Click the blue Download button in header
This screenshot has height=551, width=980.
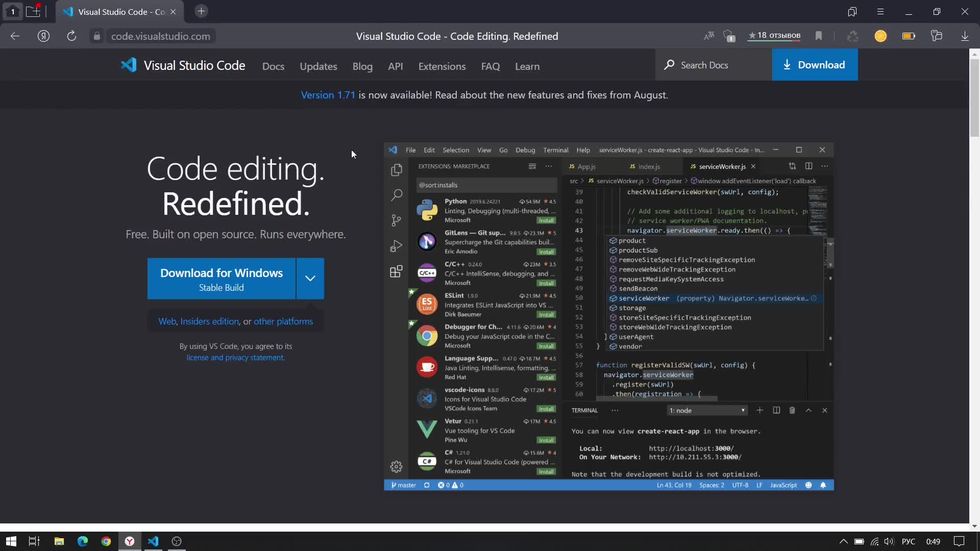point(815,65)
